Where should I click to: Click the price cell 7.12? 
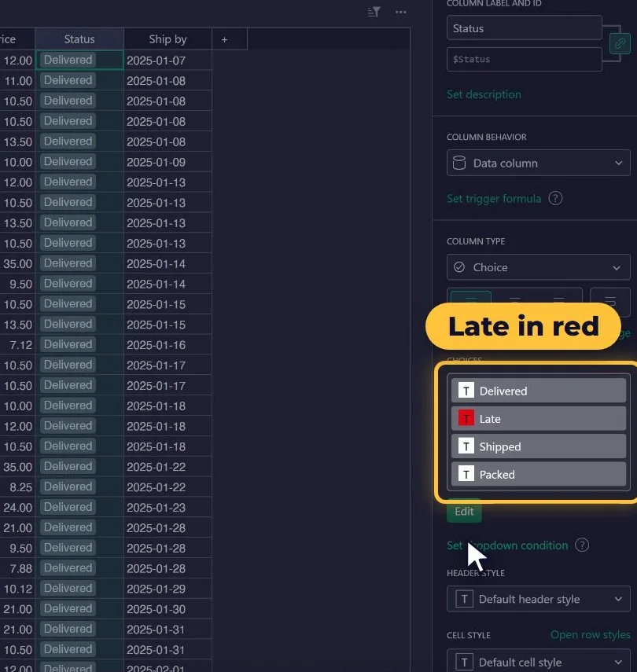point(17,344)
